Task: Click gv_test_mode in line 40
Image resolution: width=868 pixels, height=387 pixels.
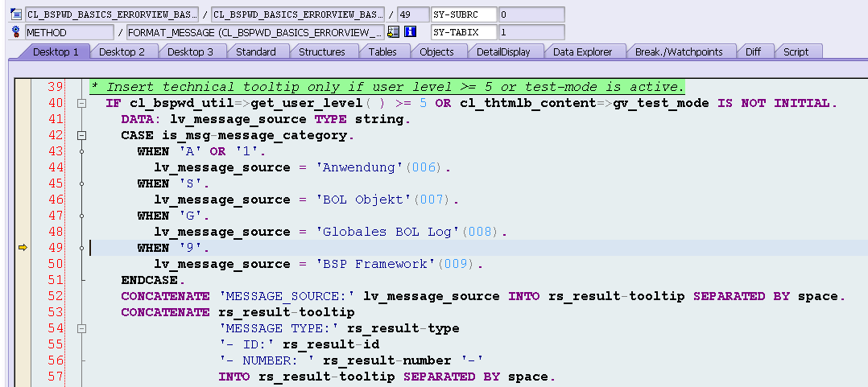Action: tap(661, 103)
